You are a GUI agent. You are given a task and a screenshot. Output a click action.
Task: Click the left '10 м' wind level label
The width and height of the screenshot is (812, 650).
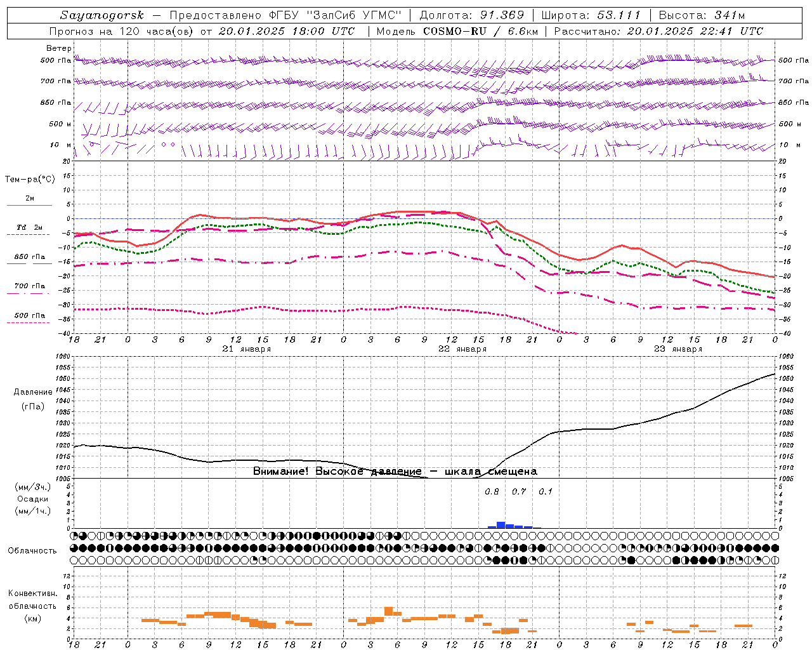coord(61,145)
